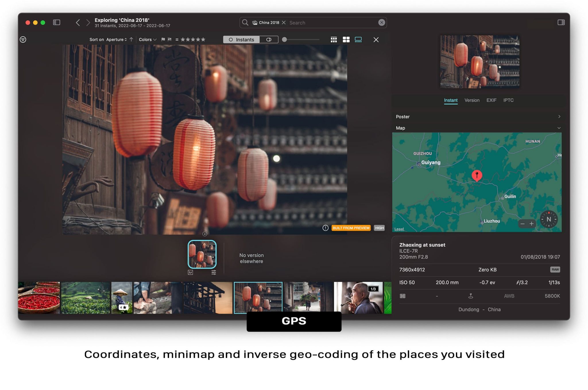
Task: Open the IPTC tab
Action: click(x=508, y=100)
